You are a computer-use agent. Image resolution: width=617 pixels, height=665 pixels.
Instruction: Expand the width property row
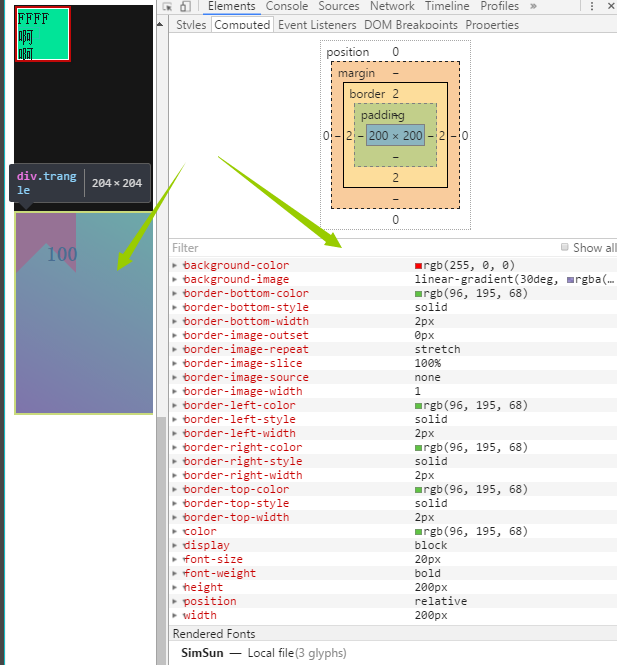point(175,615)
